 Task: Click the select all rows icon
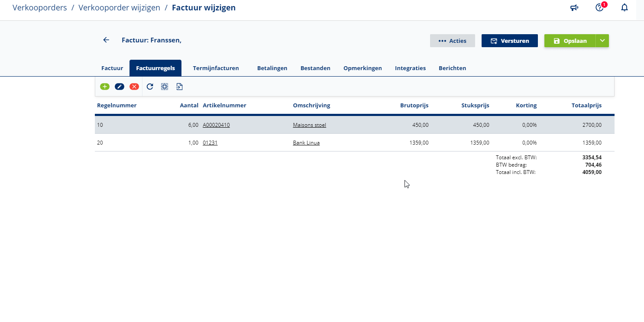click(165, 87)
